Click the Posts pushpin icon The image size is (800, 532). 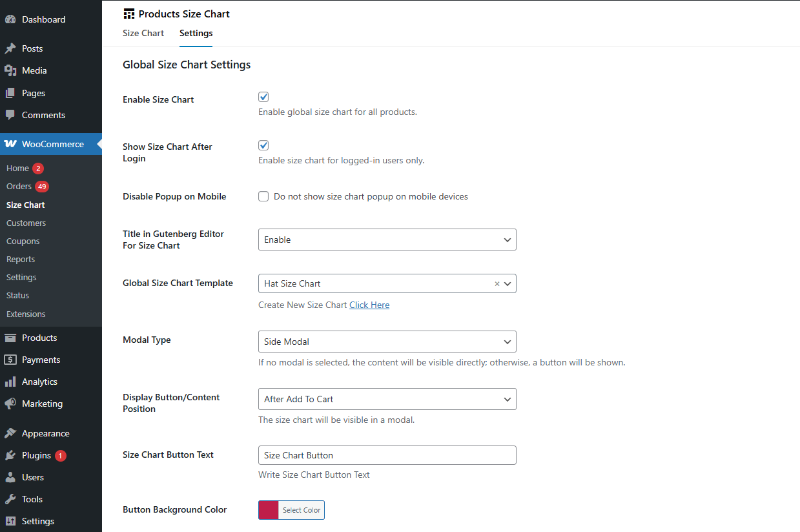pyautogui.click(x=10, y=48)
